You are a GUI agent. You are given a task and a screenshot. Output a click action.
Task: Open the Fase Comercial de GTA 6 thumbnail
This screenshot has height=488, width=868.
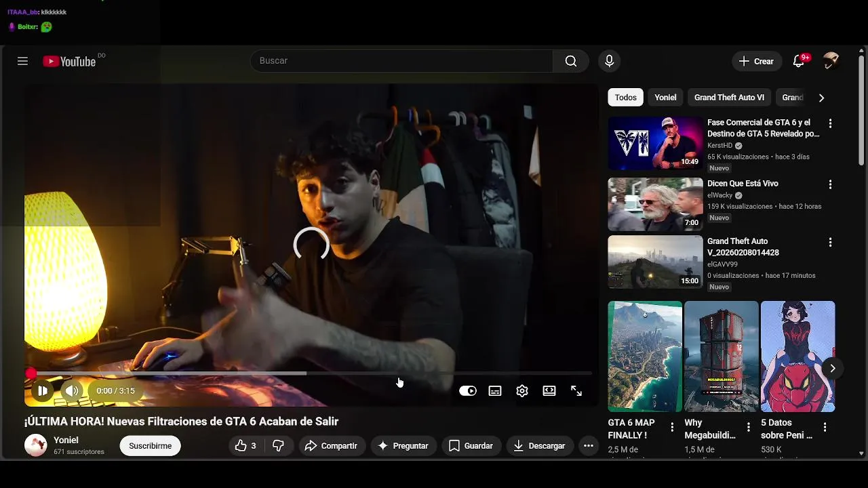pos(655,143)
